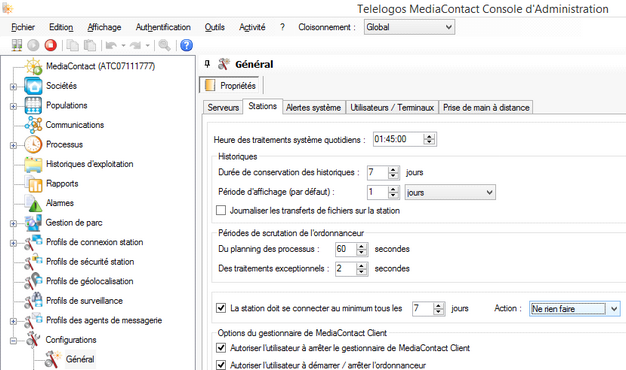Toggle the pin icon beside Général
Image resolution: width=626 pixels, height=370 pixels.
pos(207,64)
